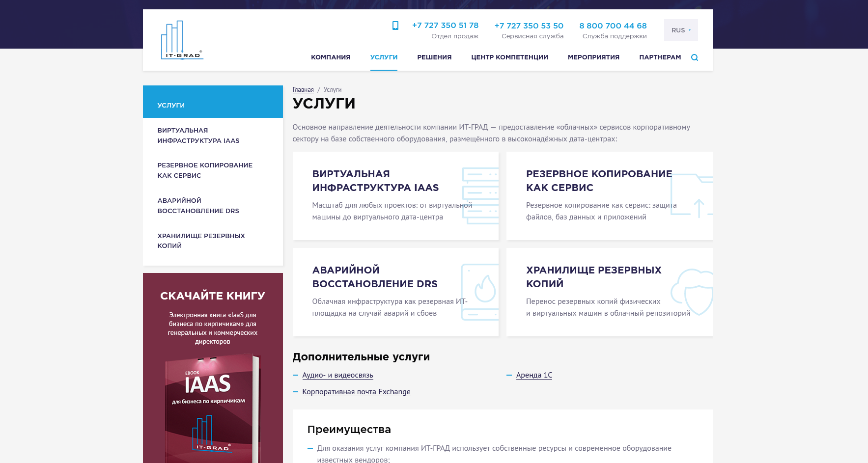
Task: Open Центр компетенции menu
Action: click(x=509, y=57)
